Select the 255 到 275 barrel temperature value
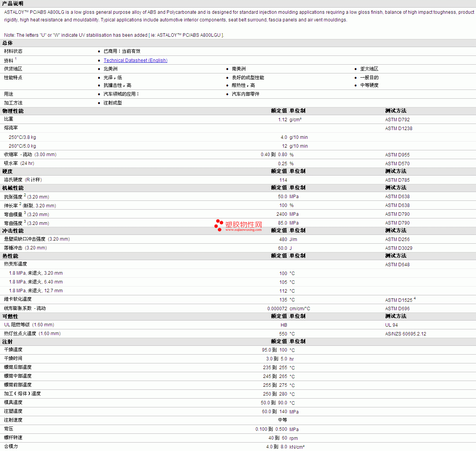The image size is (476, 451). coord(275,385)
